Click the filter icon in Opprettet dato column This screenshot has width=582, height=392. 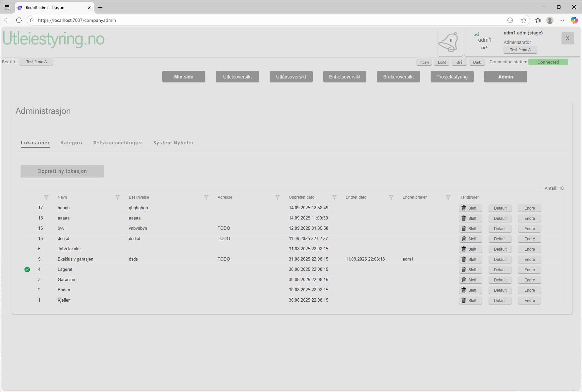click(x=334, y=197)
